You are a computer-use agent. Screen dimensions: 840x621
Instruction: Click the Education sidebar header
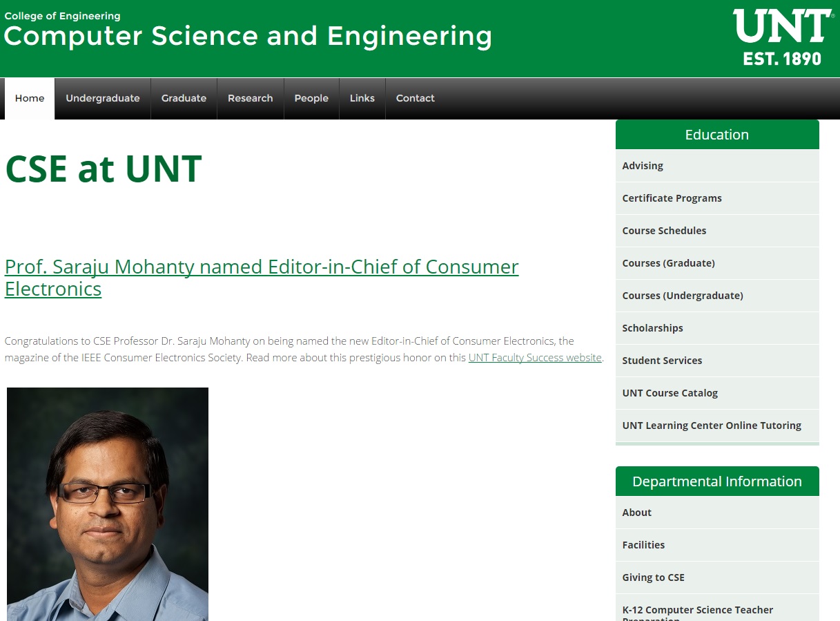pyautogui.click(x=717, y=135)
